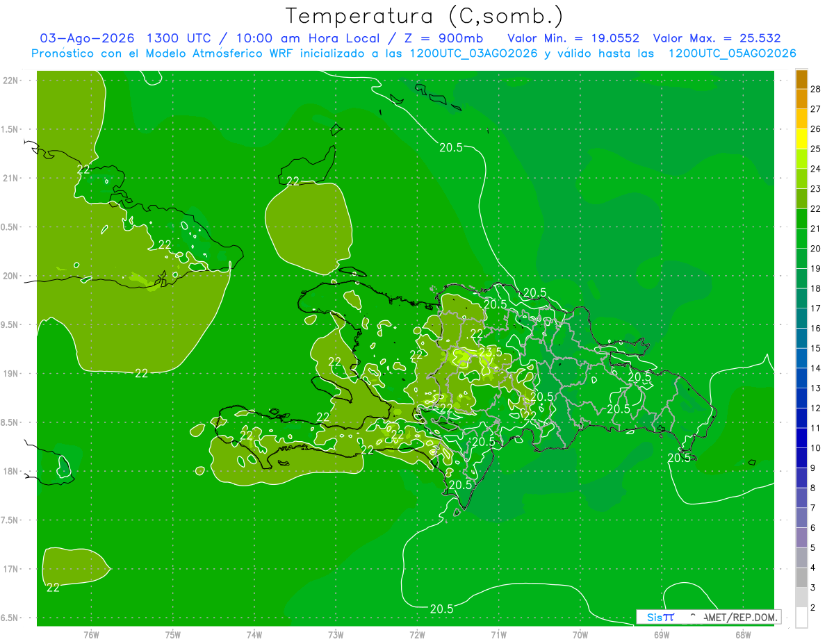834x644 pixels.
Task: Click the "1200UTC_05AGO2026" valid-until timestamp
Action: click(x=732, y=53)
